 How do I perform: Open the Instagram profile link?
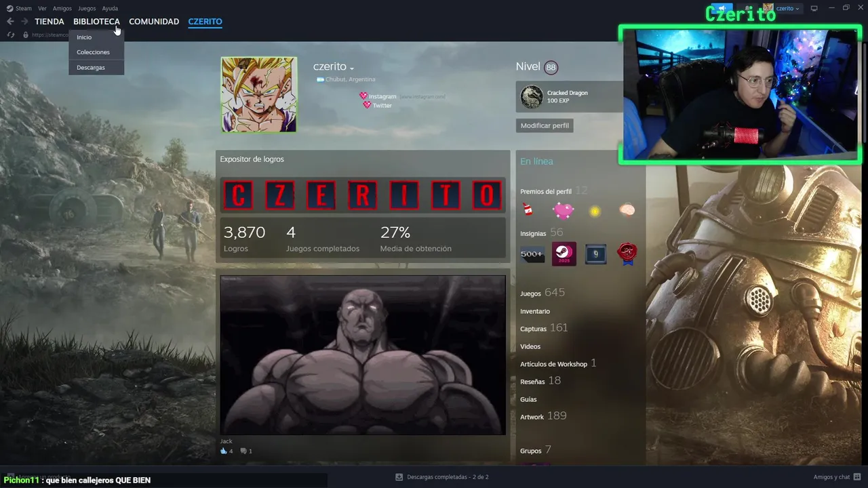click(x=382, y=96)
